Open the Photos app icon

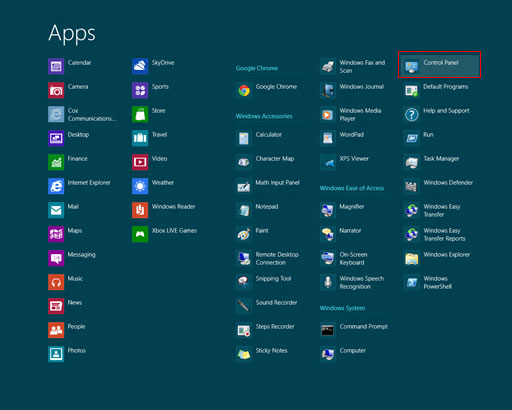coord(56,354)
